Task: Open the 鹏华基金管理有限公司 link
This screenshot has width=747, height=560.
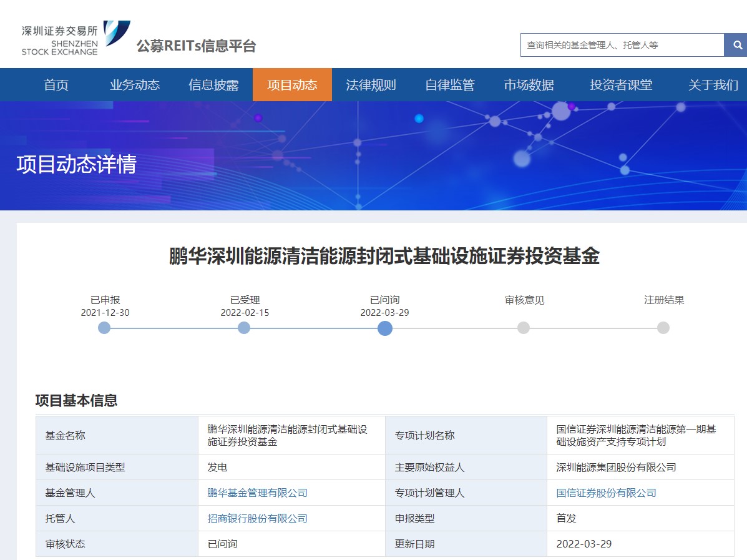Action: pyautogui.click(x=257, y=493)
